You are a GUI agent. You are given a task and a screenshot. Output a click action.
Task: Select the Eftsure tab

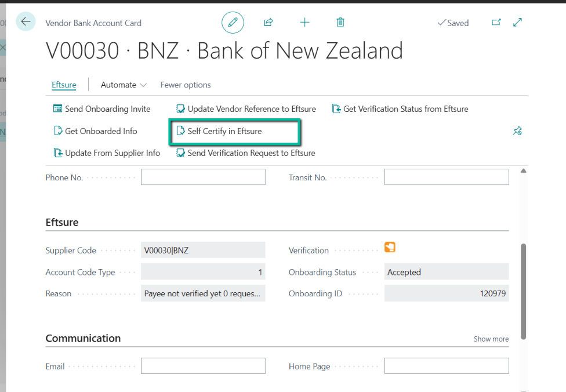[x=64, y=85]
